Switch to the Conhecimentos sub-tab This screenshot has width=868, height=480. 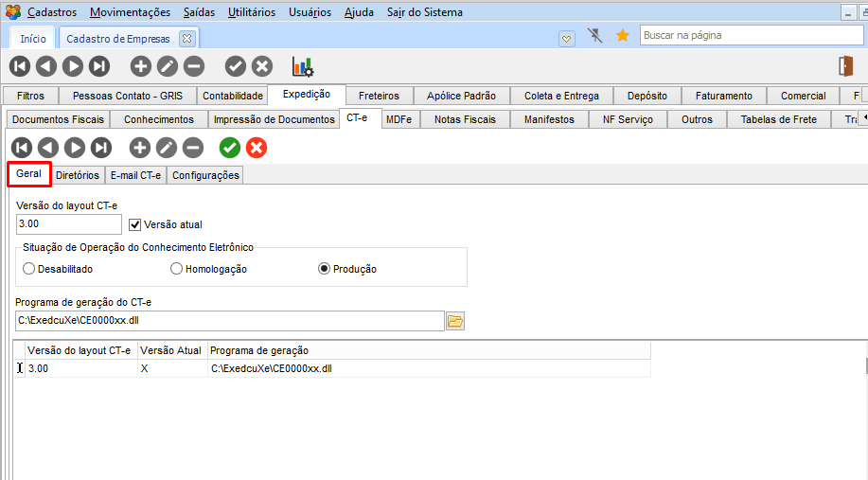click(x=159, y=119)
